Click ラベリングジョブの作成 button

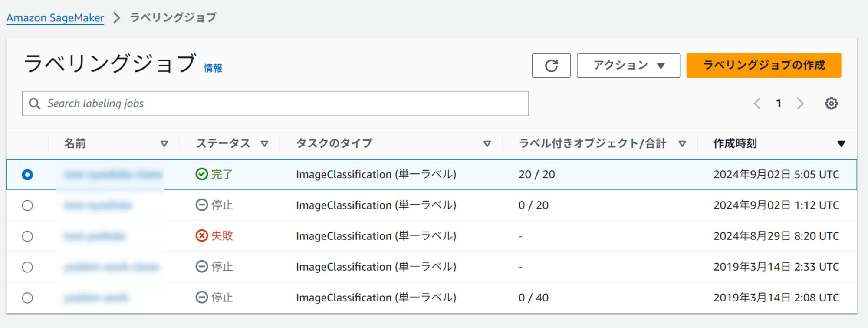tap(763, 66)
